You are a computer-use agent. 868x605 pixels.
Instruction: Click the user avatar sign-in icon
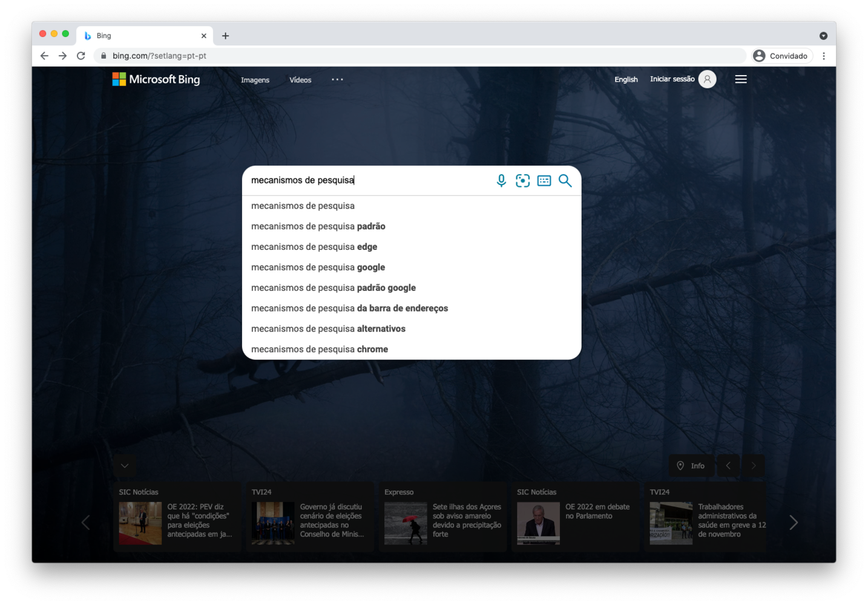(707, 79)
